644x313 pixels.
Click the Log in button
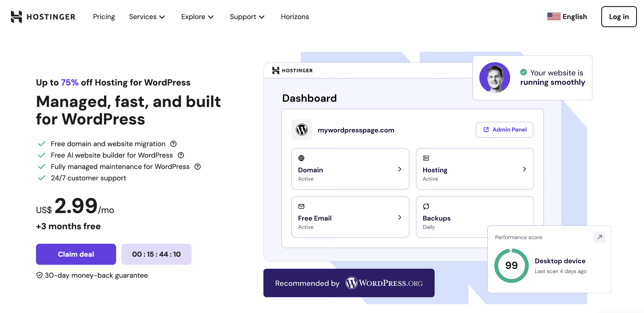point(619,17)
